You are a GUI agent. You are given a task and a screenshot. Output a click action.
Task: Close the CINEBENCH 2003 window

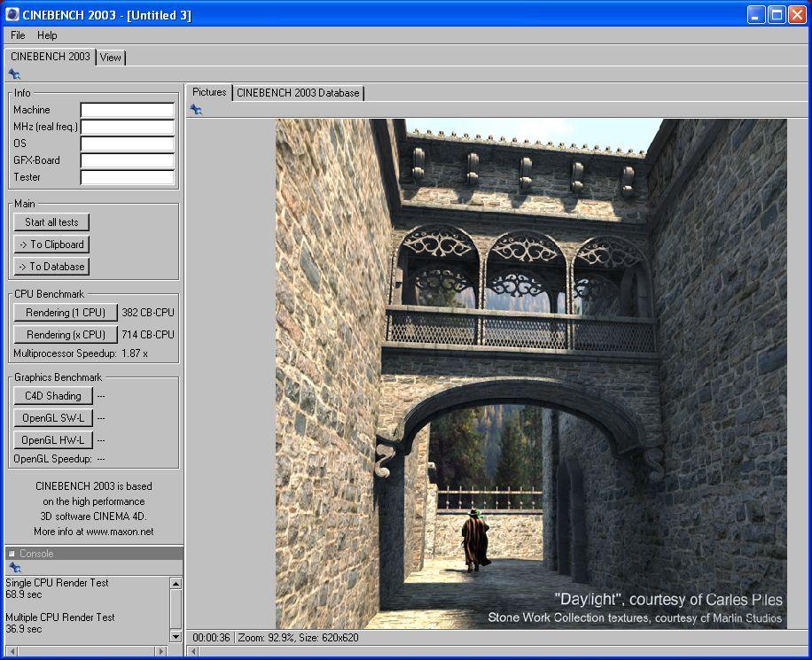point(797,14)
